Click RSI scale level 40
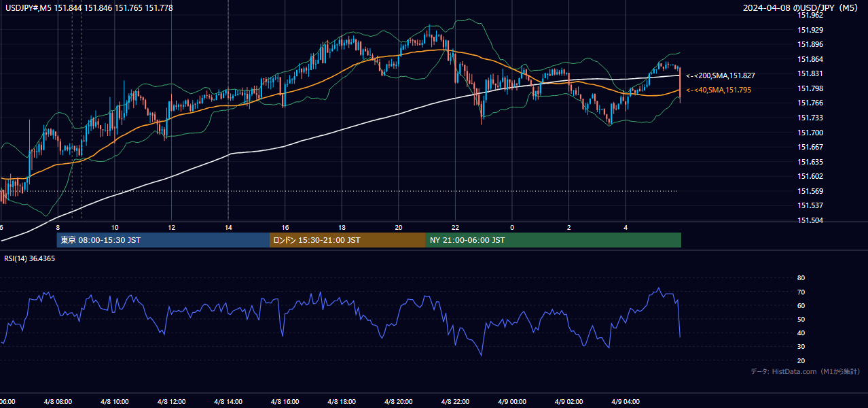Image resolution: width=868 pixels, height=408 pixels. point(801,333)
